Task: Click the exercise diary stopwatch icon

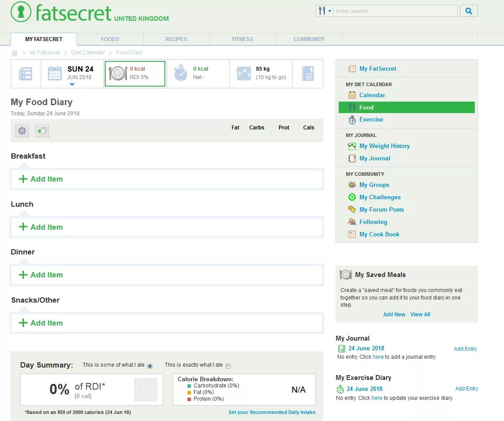Action: click(x=340, y=389)
